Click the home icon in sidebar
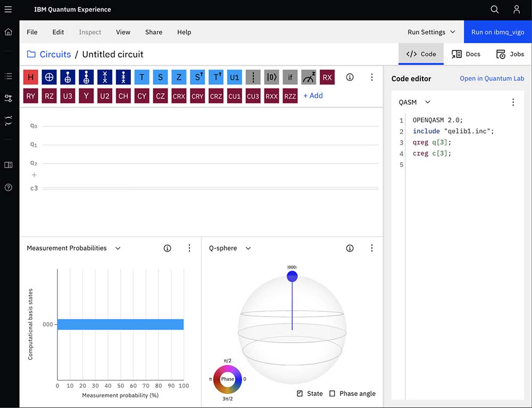Image resolution: width=532 pixels, height=408 pixels. click(x=9, y=32)
